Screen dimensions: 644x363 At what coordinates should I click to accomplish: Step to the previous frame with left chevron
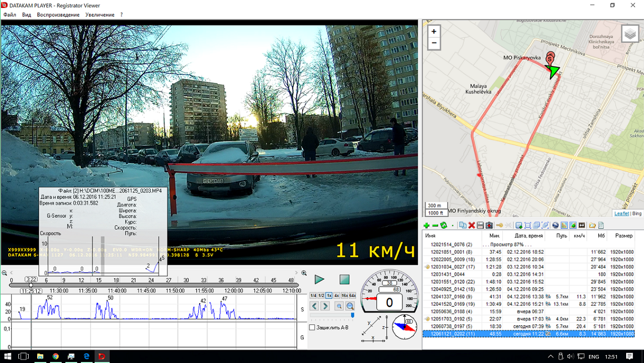[314, 306]
